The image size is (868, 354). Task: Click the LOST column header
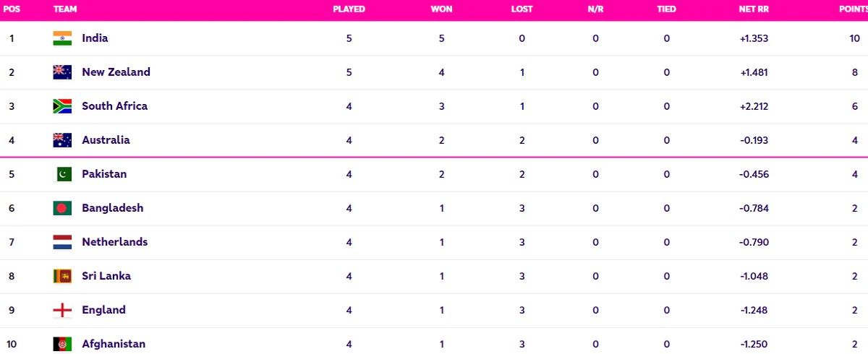tap(522, 9)
